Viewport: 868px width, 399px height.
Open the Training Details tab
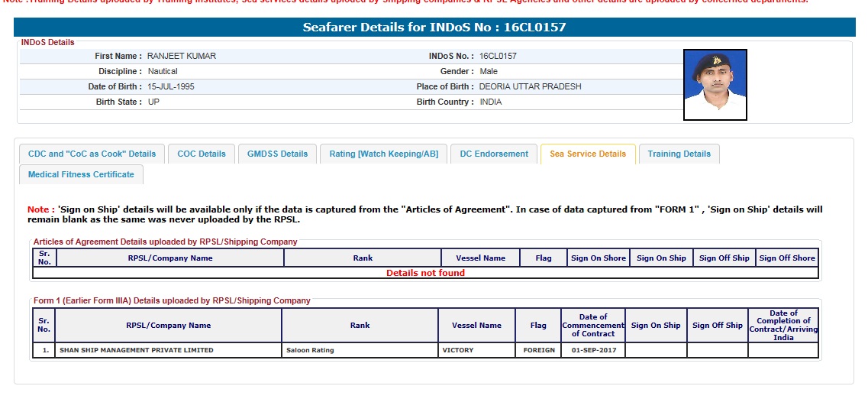(679, 154)
